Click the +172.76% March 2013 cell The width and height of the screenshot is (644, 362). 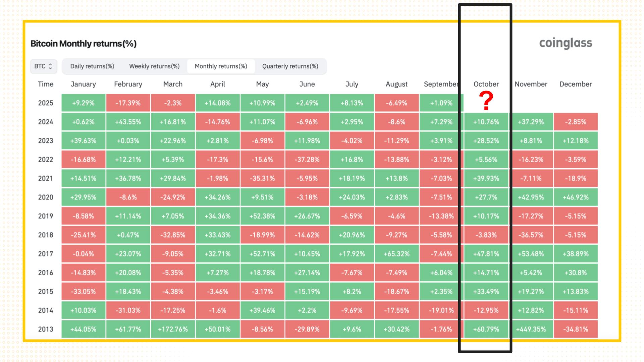pyautogui.click(x=173, y=329)
